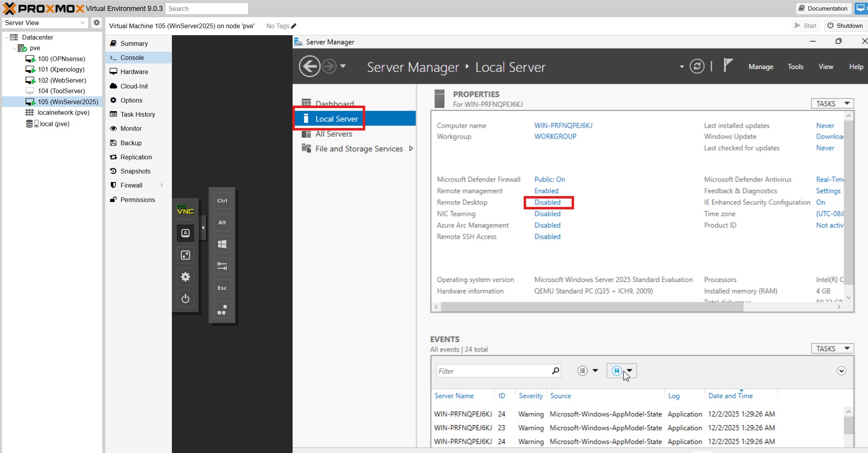Go back with Server Manager back arrow
The image size is (868, 453).
coord(309,67)
